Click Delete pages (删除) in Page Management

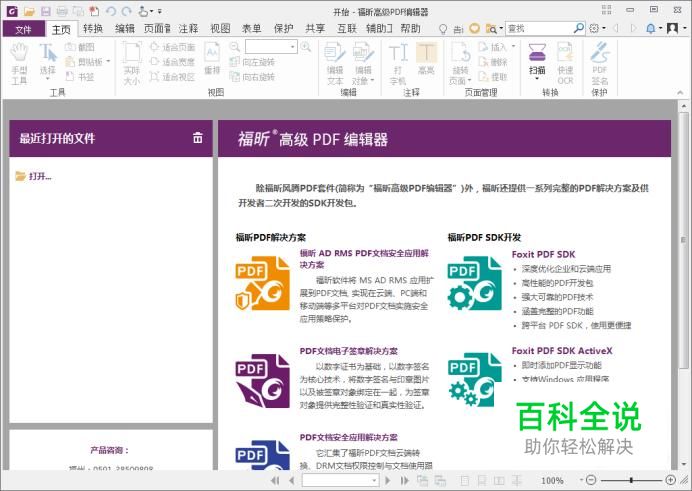[493, 62]
